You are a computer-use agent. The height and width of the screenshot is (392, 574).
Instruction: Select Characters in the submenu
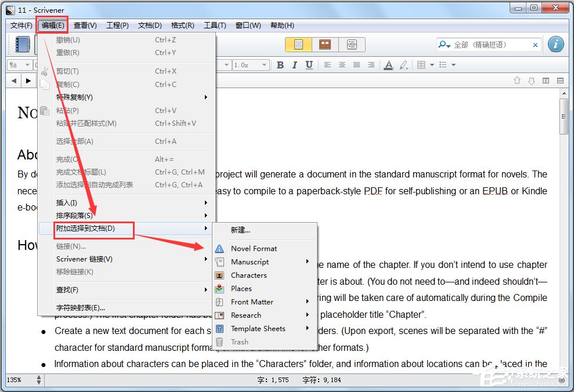[265, 275]
